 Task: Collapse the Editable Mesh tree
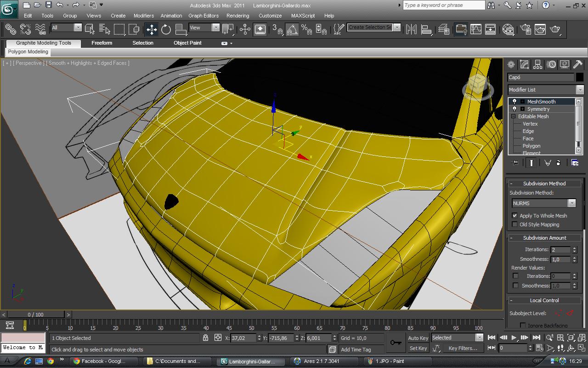514,116
